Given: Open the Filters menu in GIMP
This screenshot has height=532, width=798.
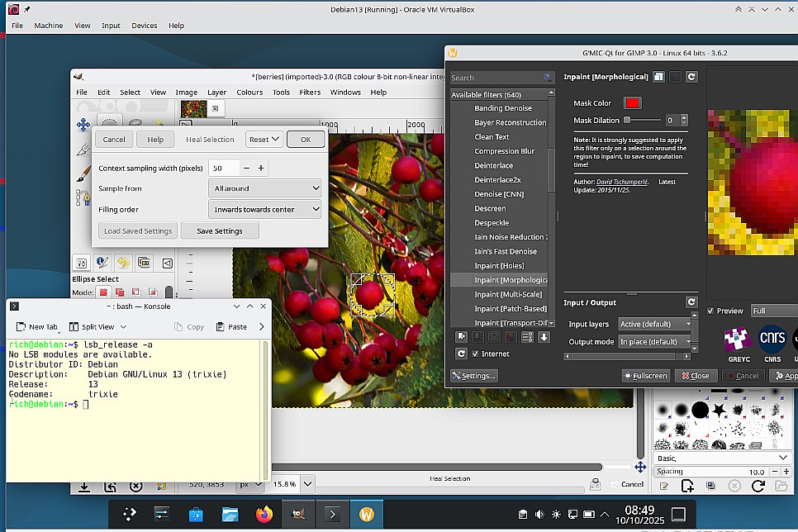Looking at the screenshot, I should click(x=310, y=93).
